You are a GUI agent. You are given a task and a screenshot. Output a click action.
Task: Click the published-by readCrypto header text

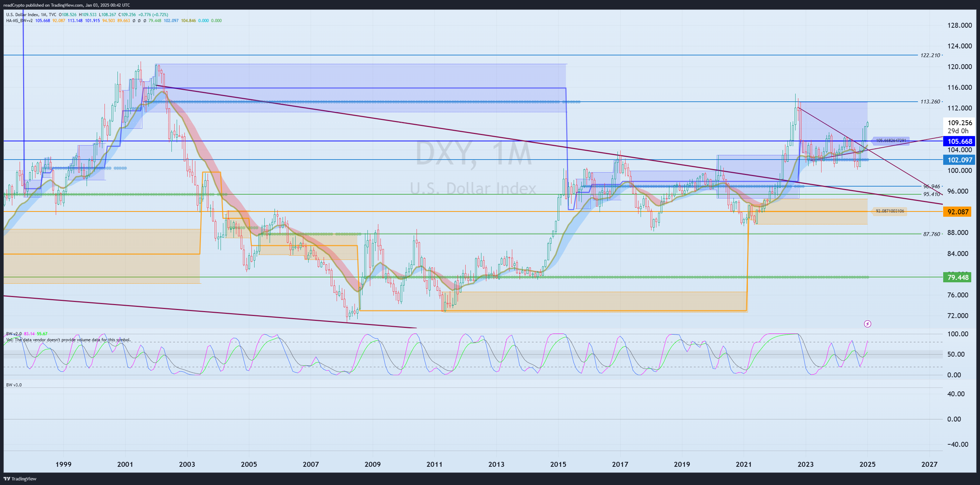pos(66,5)
